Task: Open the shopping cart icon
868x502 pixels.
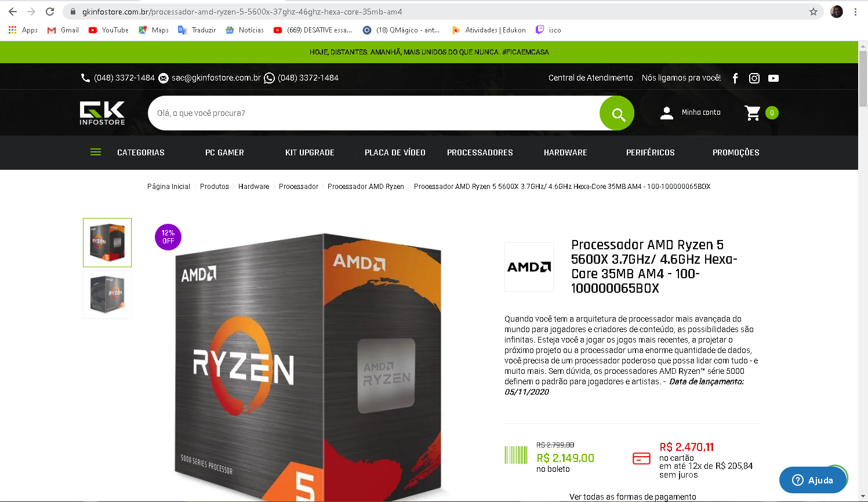Action: pos(753,113)
